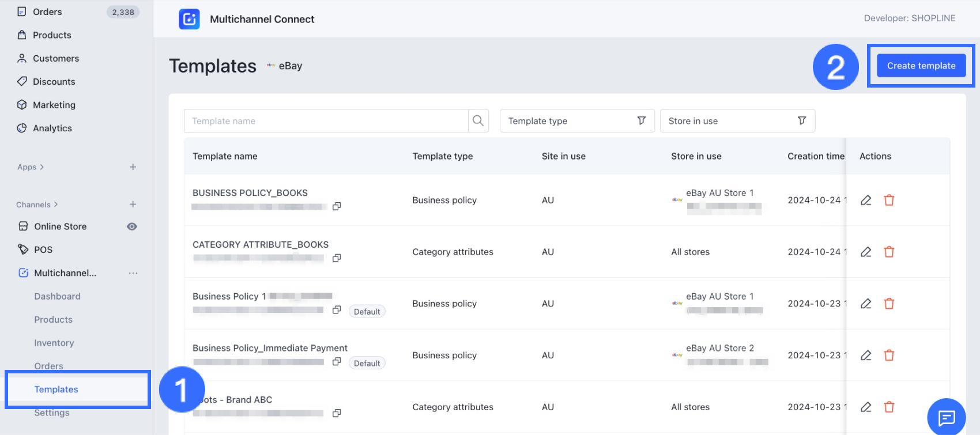Delete the CATEGORY ATTRIBUTE_BOOKS template

(x=889, y=252)
